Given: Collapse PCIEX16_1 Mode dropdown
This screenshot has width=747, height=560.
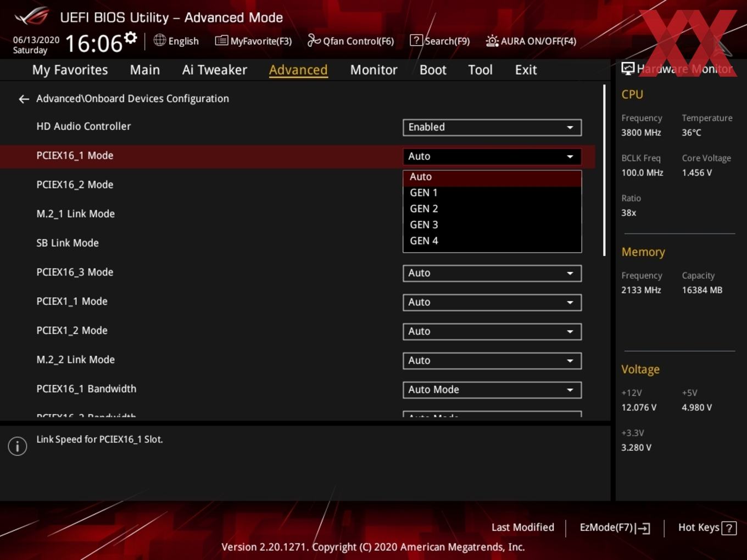Looking at the screenshot, I should 492,156.
